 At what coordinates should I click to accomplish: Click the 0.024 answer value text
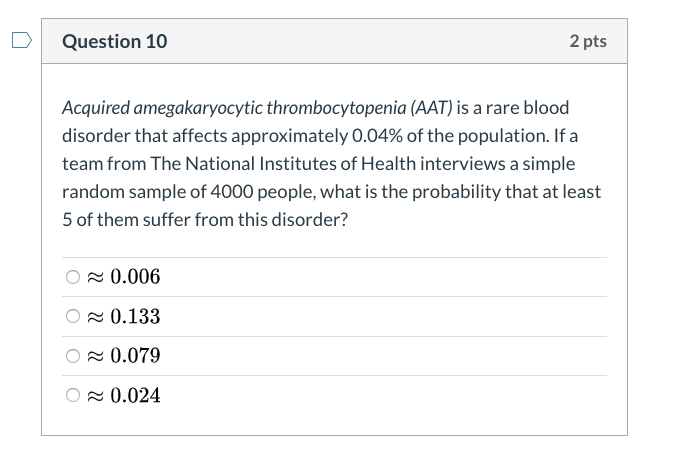click(x=135, y=395)
